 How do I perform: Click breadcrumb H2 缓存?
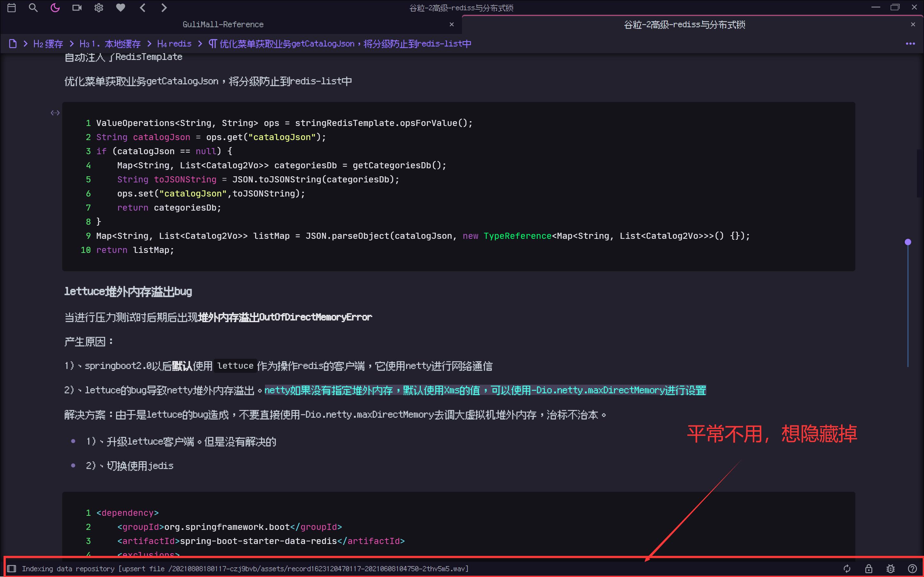tap(48, 44)
